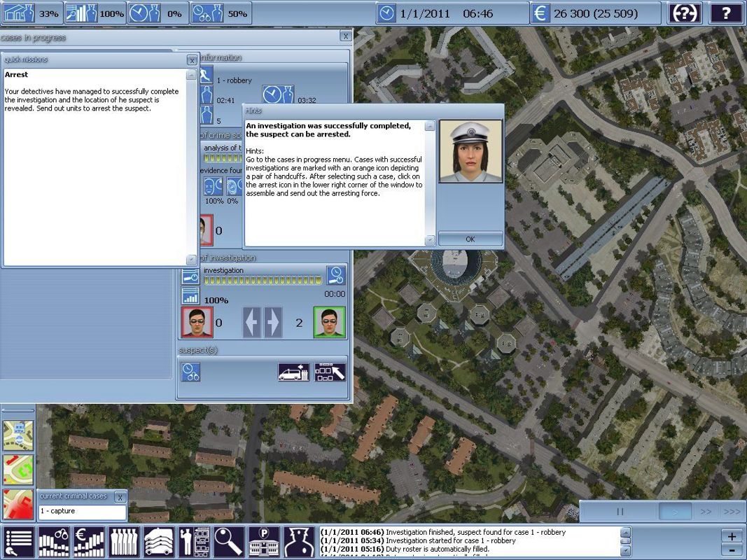Toggle the pause button in time controls
The image size is (747, 560).
[620, 511]
